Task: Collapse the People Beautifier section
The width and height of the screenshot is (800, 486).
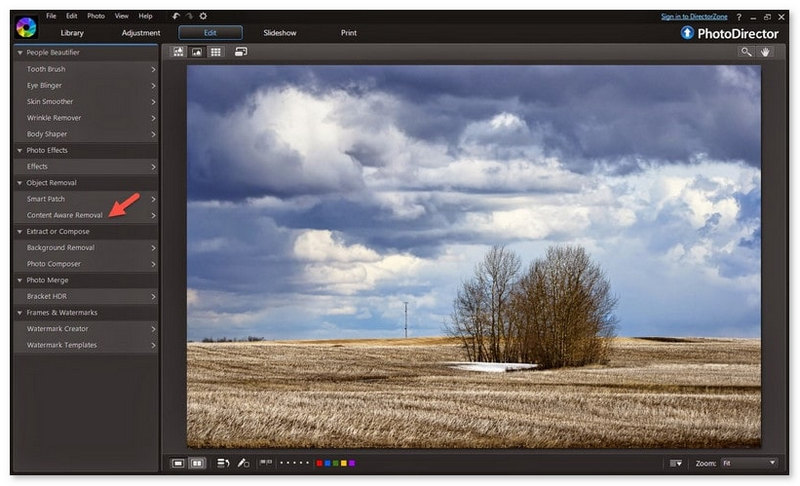Action: click(x=20, y=53)
